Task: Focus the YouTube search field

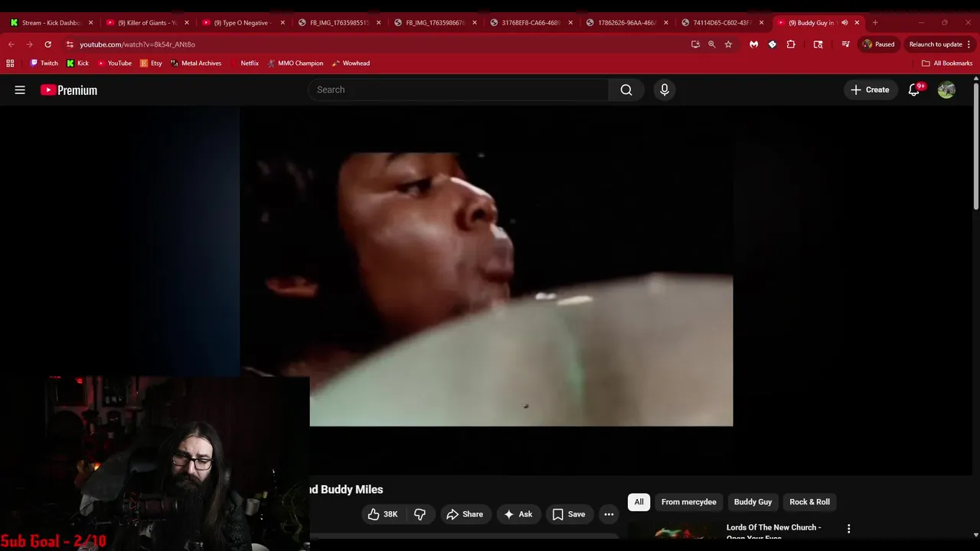Action: (x=458, y=90)
